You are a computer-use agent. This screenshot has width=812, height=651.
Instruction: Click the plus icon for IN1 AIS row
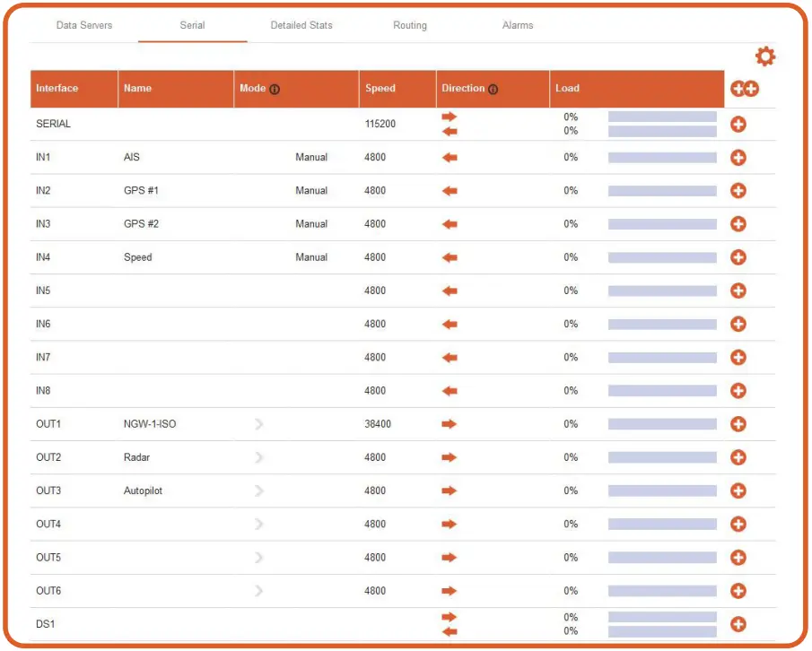point(738,158)
